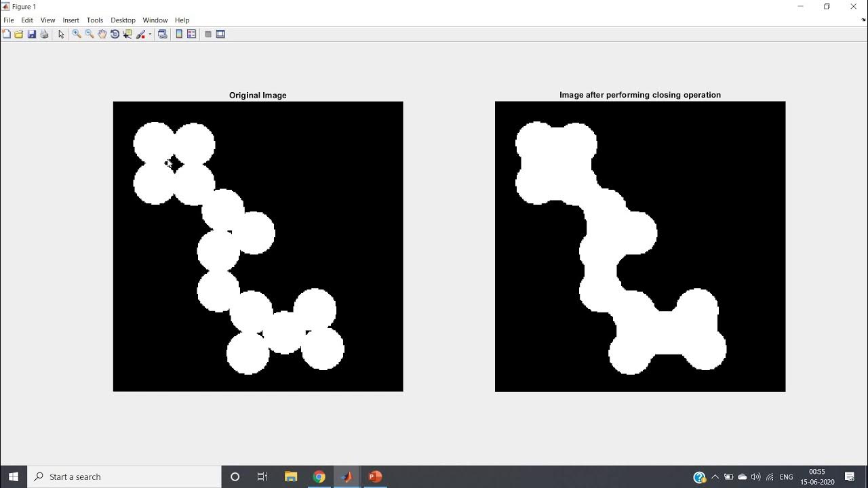Click the Insert Legend icon

[x=192, y=34]
